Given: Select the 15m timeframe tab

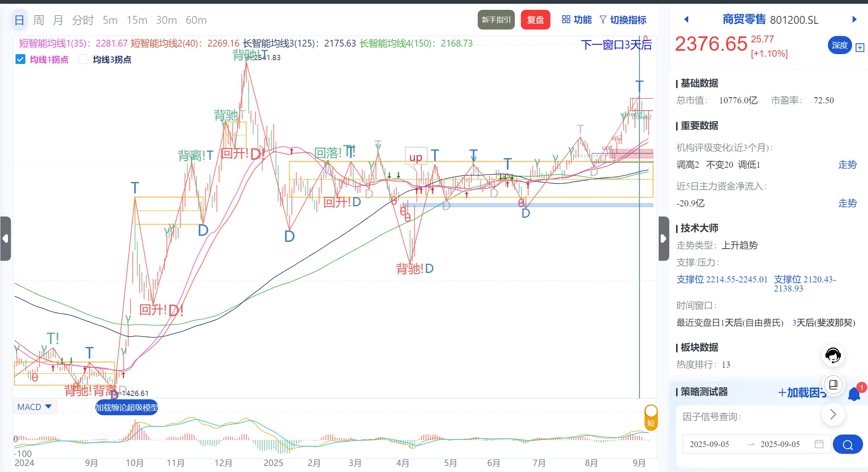Looking at the screenshot, I should tap(137, 20).
